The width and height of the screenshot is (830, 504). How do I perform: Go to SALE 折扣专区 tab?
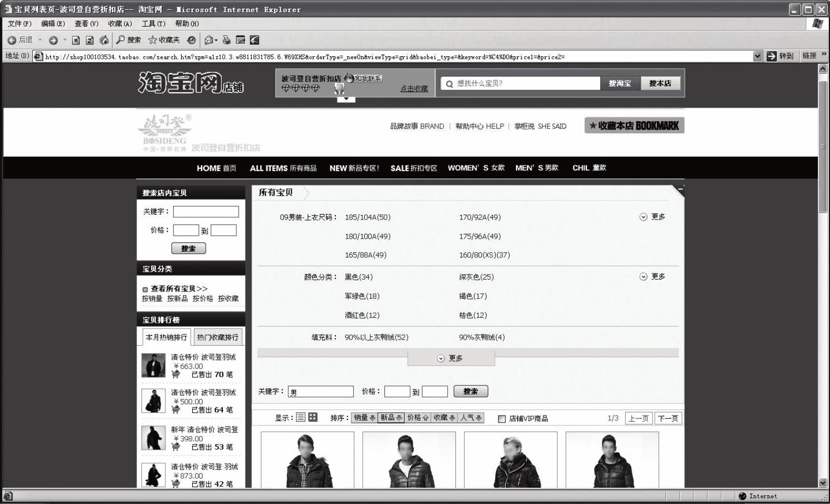click(x=413, y=168)
